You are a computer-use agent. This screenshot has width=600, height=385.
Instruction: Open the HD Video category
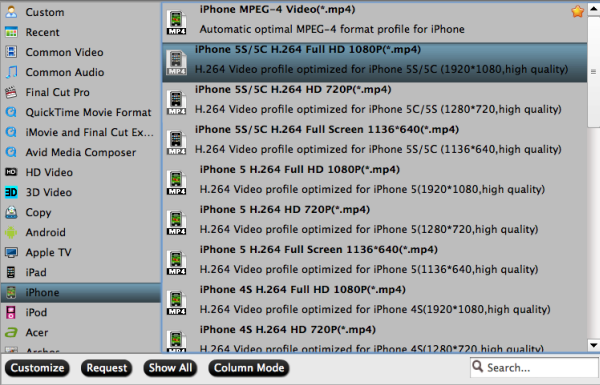(x=81, y=172)
